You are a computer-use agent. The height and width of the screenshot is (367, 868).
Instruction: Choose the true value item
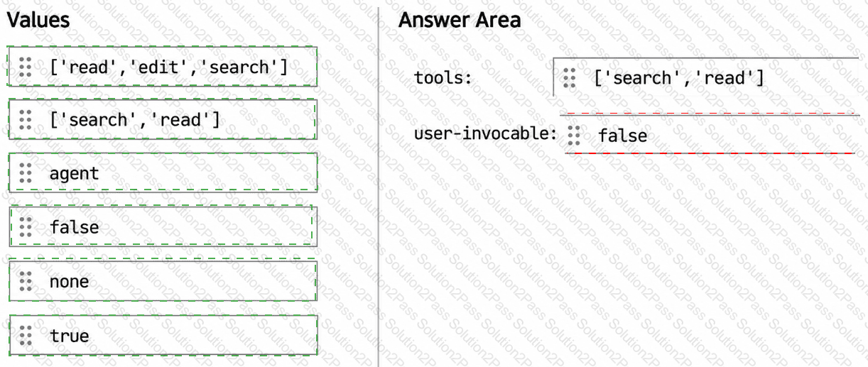(x=163, y=335)
